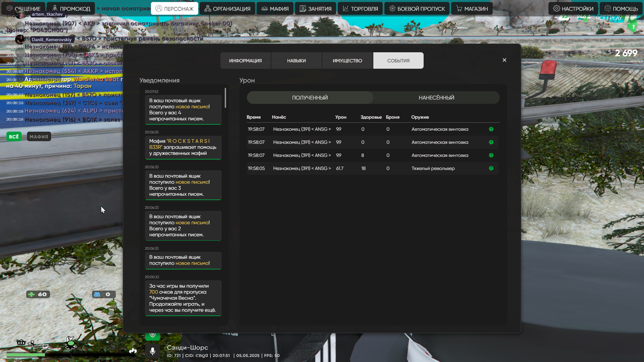Click the gear icon beside Настройки
Screen dimensions: 644x362
pos(556,9)
